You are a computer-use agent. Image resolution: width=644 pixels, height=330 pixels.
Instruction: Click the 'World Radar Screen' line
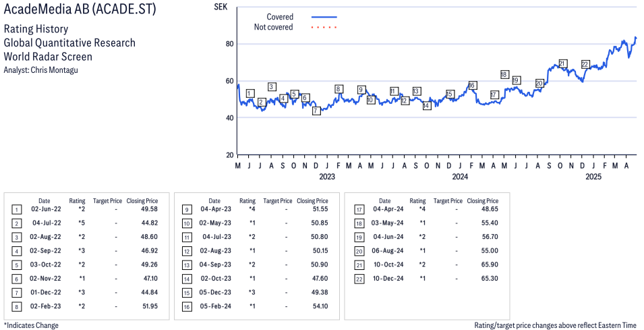click(x=48, y=56)
